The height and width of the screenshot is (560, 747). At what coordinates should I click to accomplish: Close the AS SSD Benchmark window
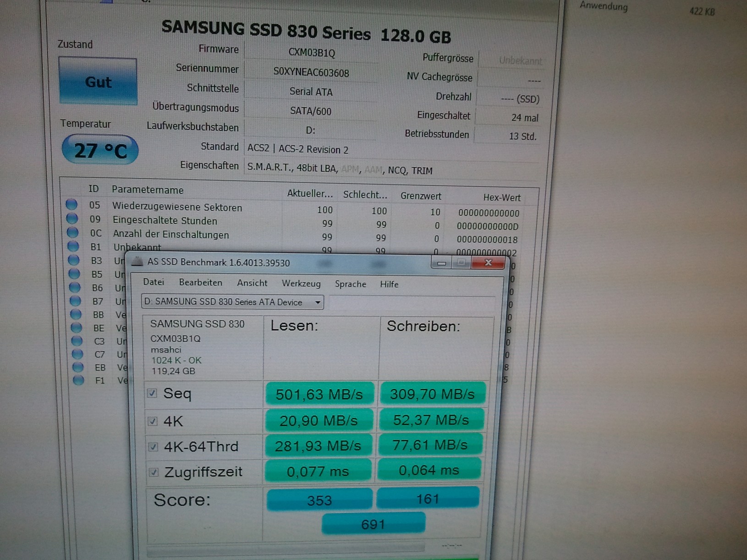(489, 262)
